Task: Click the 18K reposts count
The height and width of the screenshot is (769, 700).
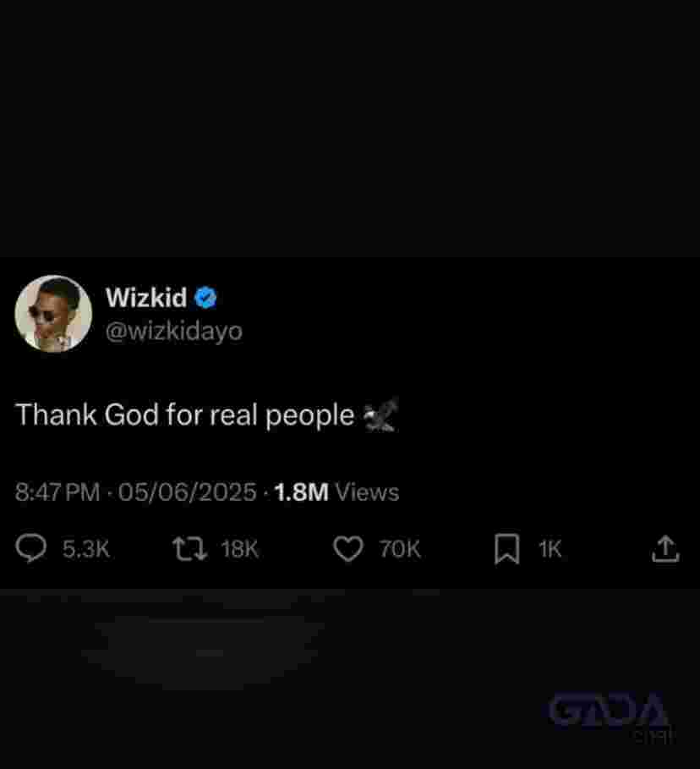Action: 240,549
